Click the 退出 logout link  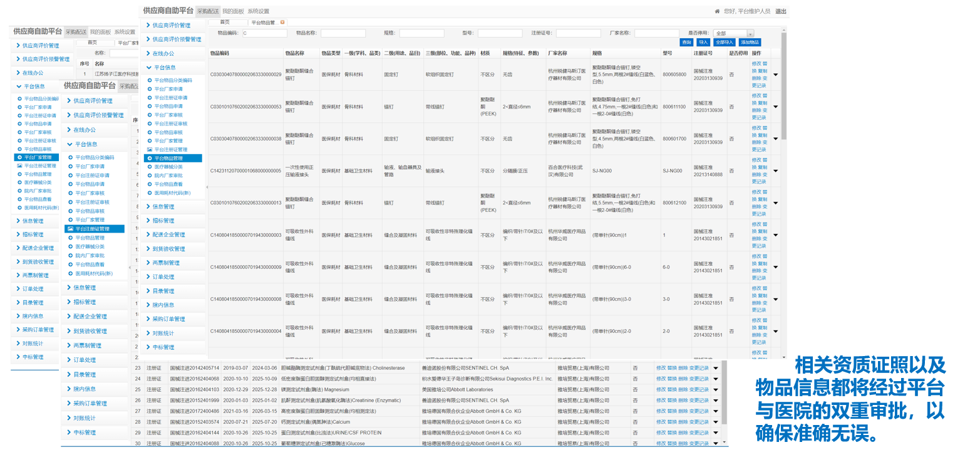[781, 11]
